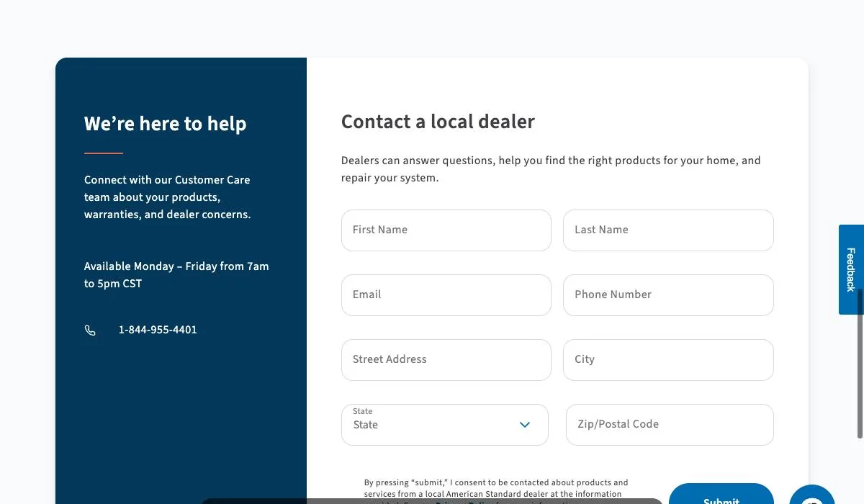Image resolution: width=864 pixels, height=504 pixels.
Task: Open the State dropdown
Action: pyautogui.click(x=444, y=425)
